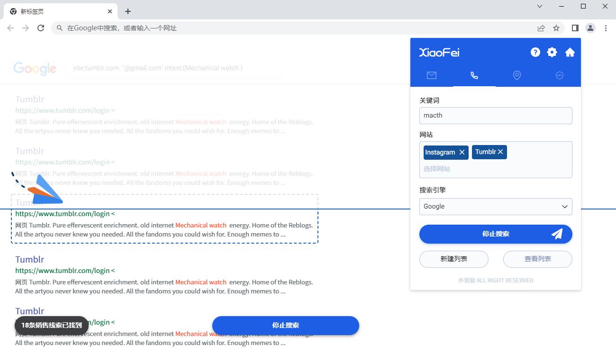Screen dimensions: 616x364
Task: Click the 关键词 label
Action: [429, 100]
